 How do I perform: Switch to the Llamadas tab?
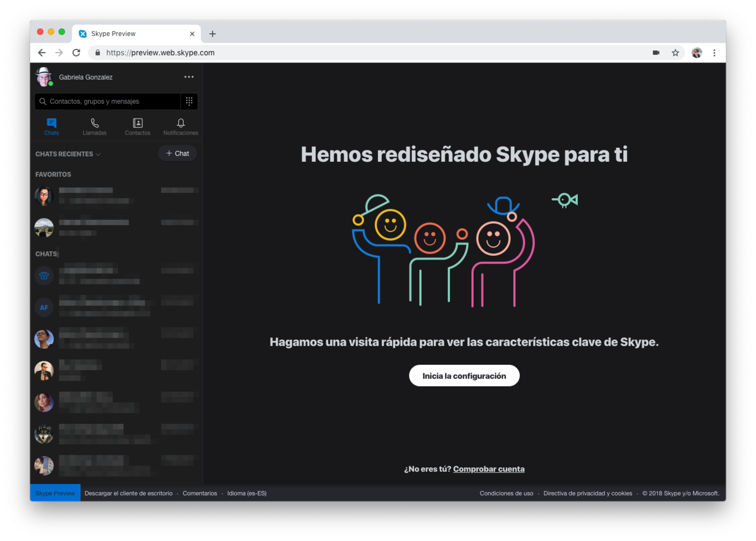(x=95, y=127)
